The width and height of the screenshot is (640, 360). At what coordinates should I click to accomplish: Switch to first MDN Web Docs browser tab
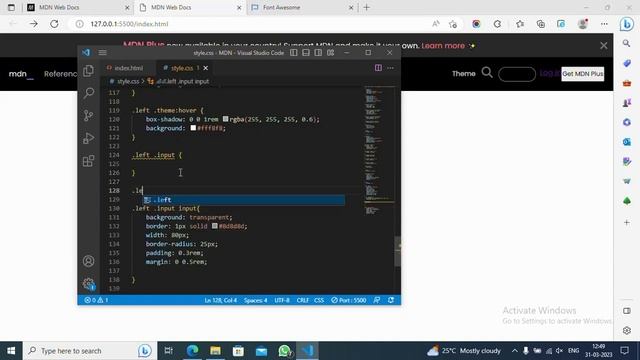(x=77, y=7)
